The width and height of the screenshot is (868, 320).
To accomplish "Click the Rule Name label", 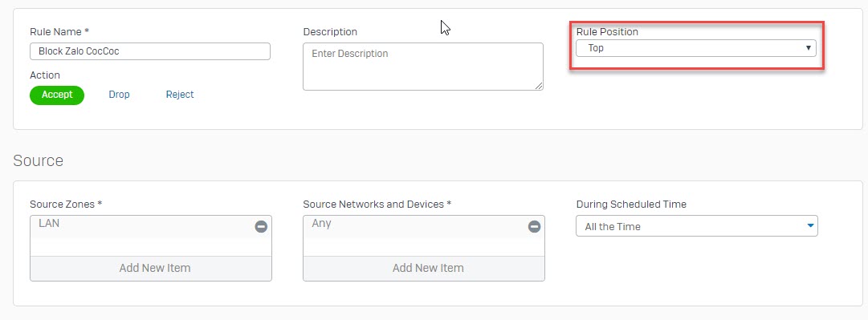I will click(59, 32).
